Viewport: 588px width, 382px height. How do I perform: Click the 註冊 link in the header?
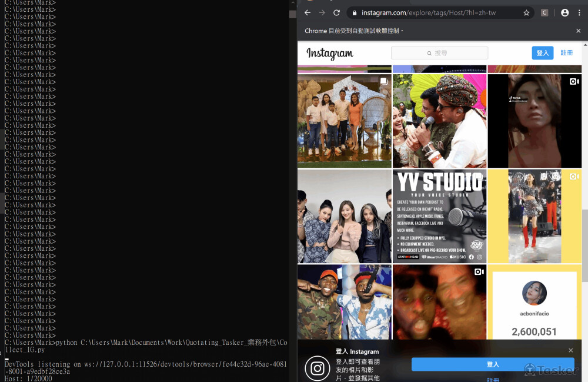[567, 53]
